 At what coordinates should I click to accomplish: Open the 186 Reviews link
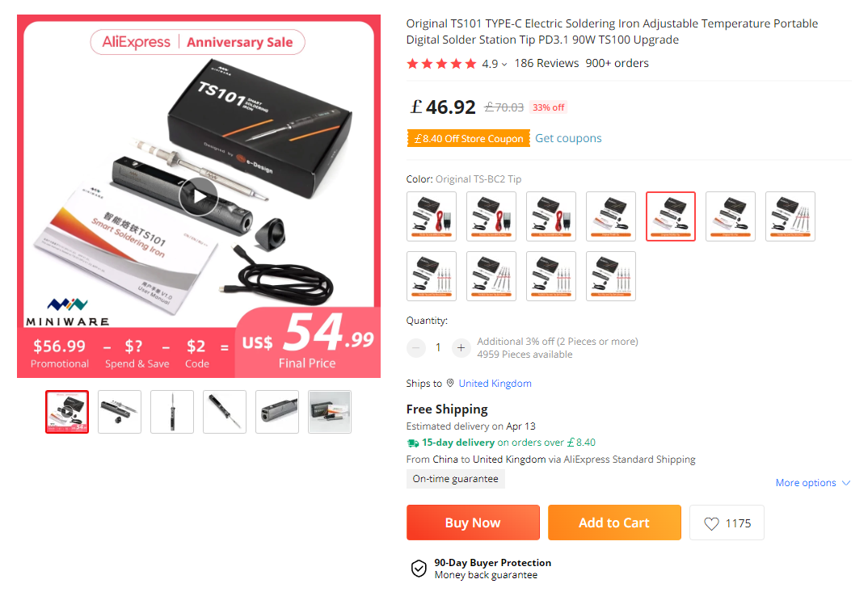click(x=546, y=63)
